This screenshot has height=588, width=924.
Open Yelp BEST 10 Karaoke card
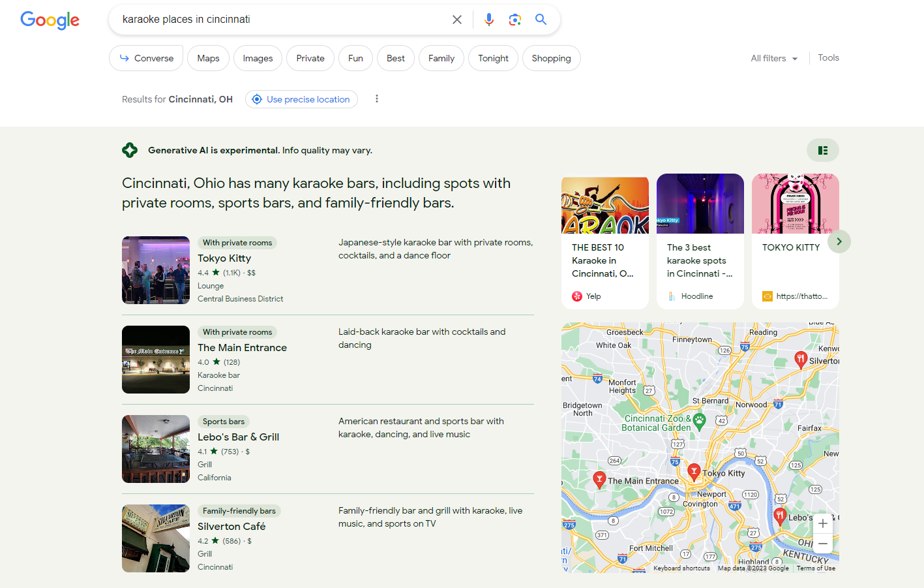pos(605,241)
